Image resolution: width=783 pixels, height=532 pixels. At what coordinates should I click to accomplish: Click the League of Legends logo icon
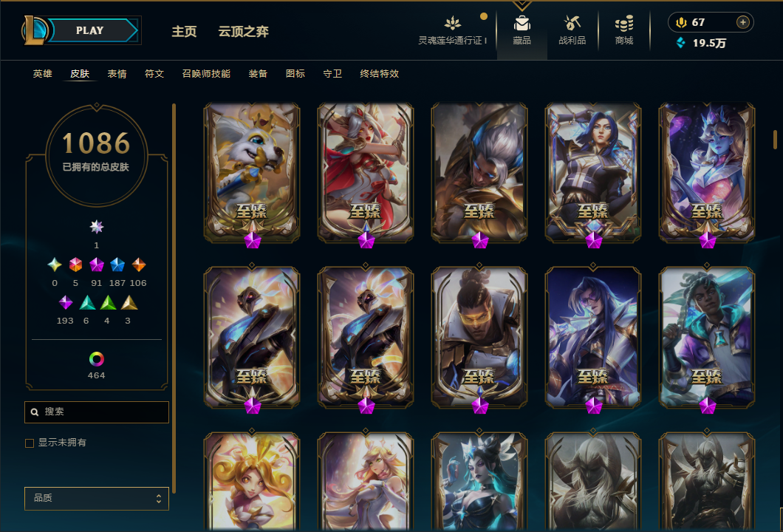(34, 30)
